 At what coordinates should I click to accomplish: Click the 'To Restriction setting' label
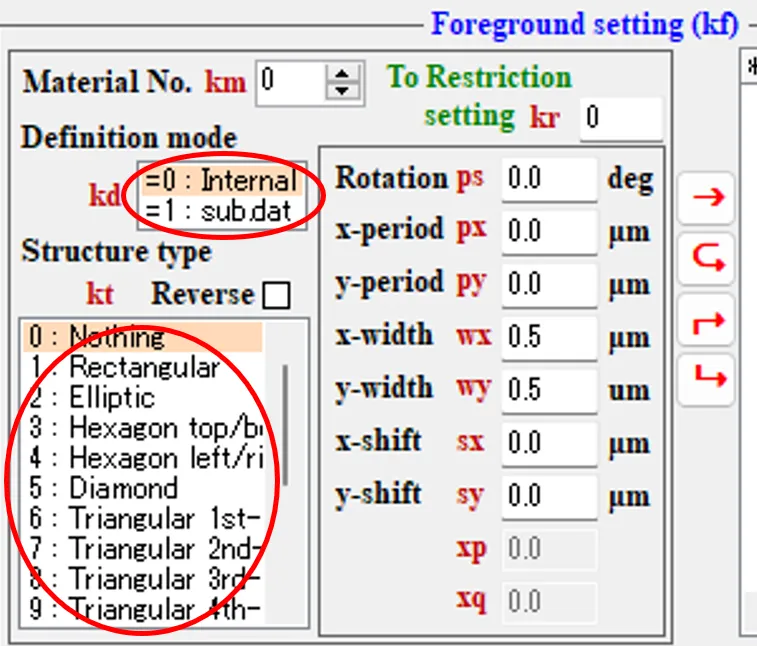click(x=479, y=97)
